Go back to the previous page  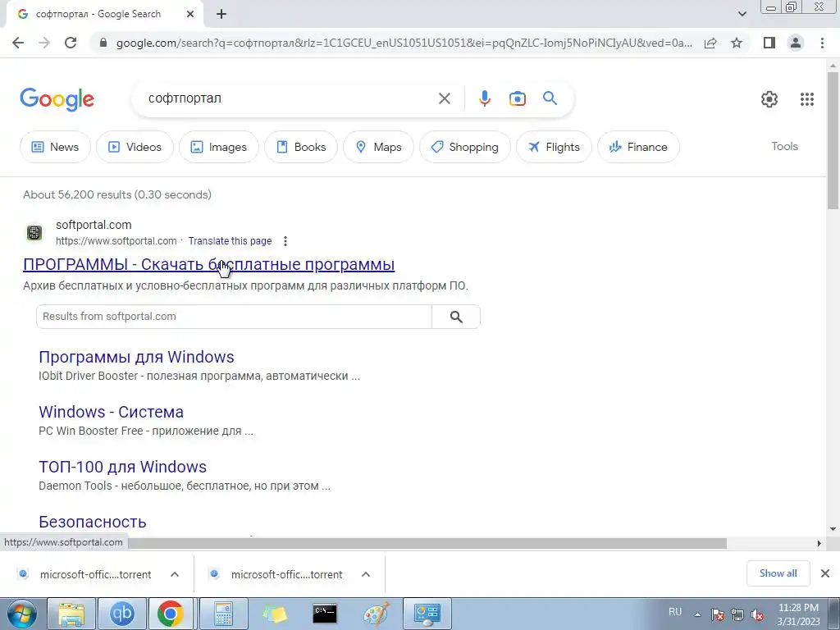tap(18, 43)
